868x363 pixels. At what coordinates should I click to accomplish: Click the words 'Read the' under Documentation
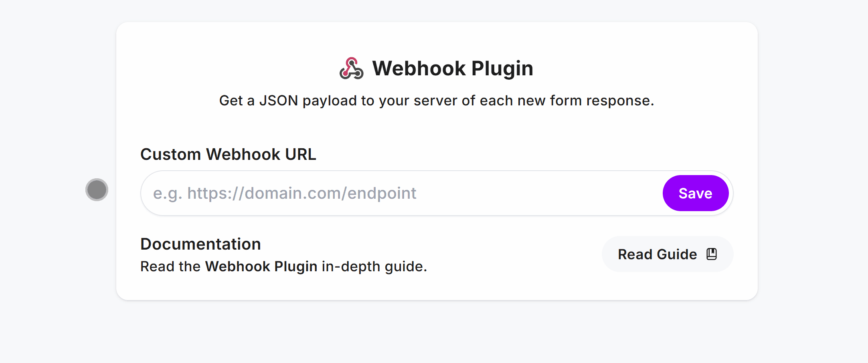tap(170, 266)
